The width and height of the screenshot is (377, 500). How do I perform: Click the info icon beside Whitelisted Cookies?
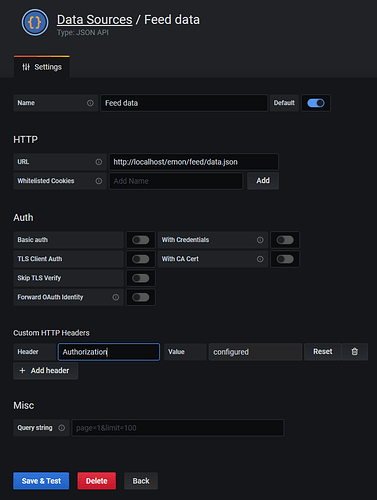[x=99, y=181]
